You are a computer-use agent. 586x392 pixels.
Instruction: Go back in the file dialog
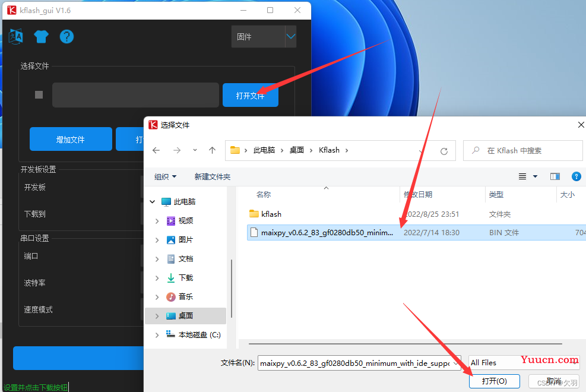click(x=156, y=150)
